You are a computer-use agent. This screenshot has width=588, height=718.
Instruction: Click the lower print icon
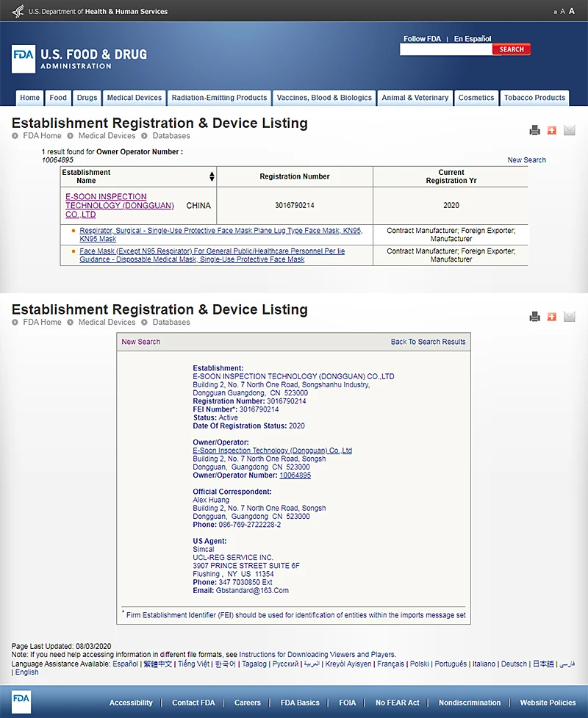[x=534, y=317]
